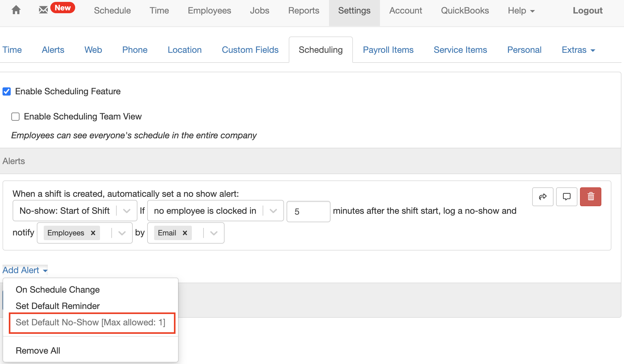Open the comment bubble icon on alert
This screenshot has height=364, width=624.
click(x=566, y=197)
